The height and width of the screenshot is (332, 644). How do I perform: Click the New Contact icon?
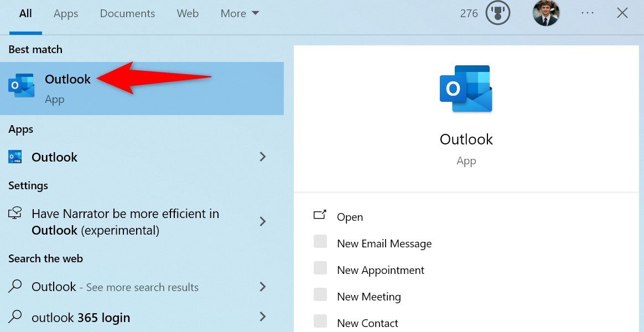[321, 321]
